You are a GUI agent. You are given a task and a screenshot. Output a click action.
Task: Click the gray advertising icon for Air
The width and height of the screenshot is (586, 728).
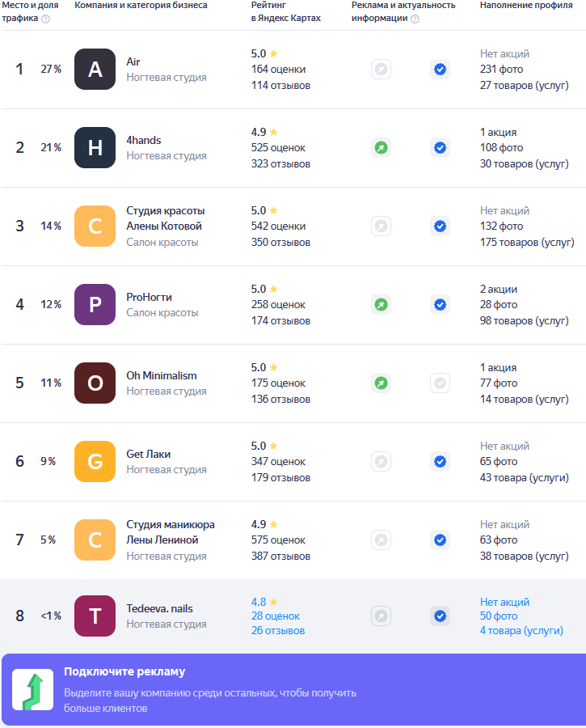click(381, 70)
